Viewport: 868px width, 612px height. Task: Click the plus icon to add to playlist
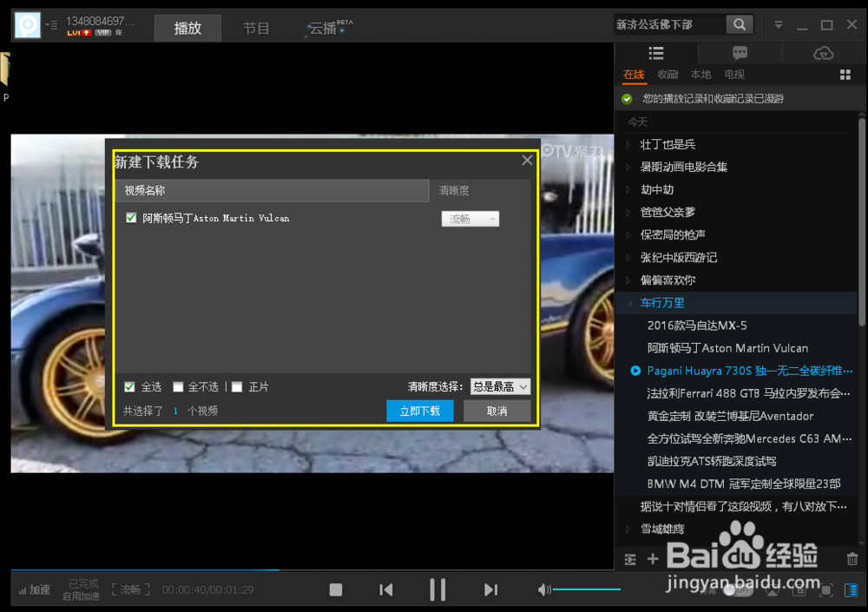point(653,559)
